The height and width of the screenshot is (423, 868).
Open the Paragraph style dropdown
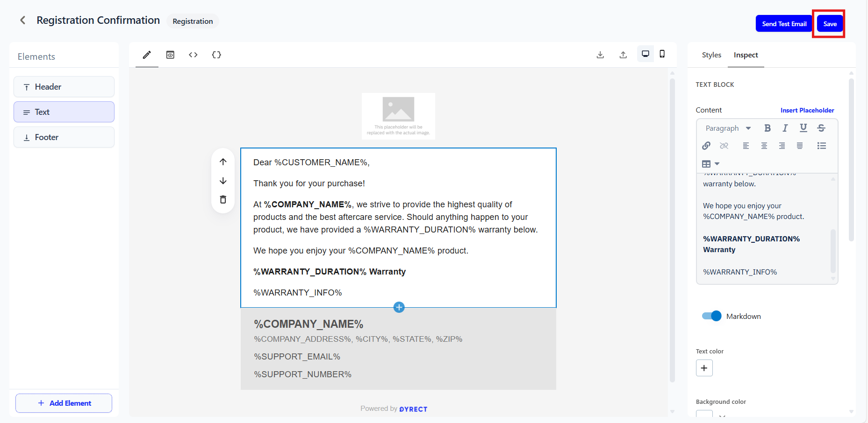tap(728, 128)
